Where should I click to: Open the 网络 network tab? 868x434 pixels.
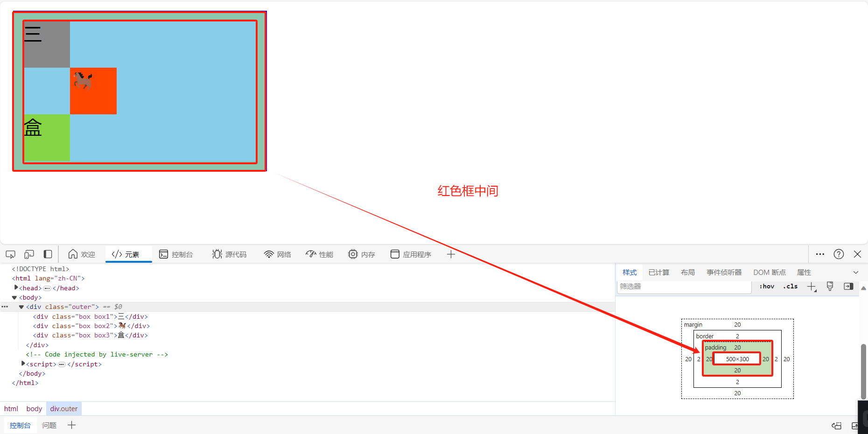[x=278, y=254]
